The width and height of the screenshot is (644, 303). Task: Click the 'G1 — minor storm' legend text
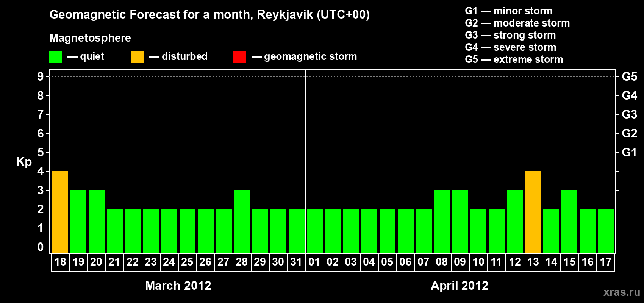pyautogui.click(x=509, y=11)
